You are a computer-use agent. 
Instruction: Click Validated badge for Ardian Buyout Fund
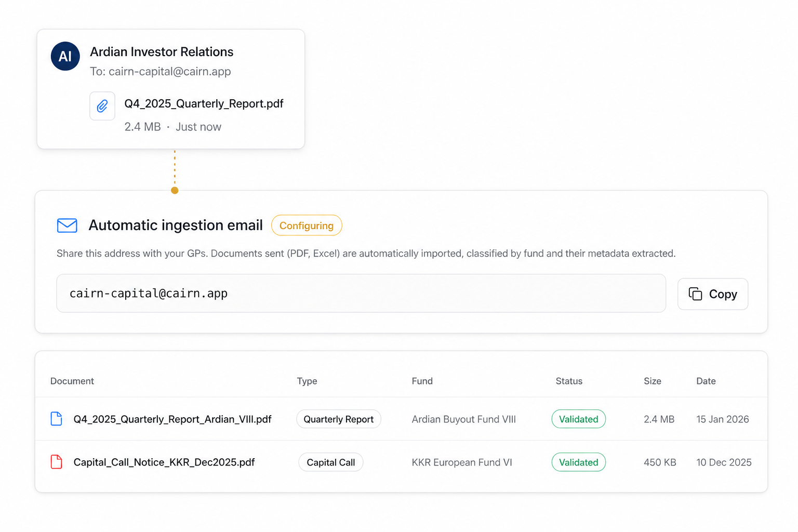click(x=578, y=419)
